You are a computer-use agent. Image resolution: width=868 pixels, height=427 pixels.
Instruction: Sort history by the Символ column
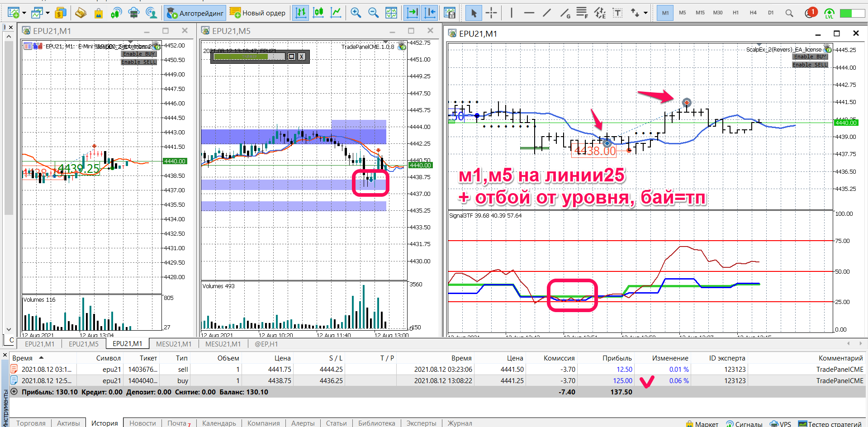(109, 358)
